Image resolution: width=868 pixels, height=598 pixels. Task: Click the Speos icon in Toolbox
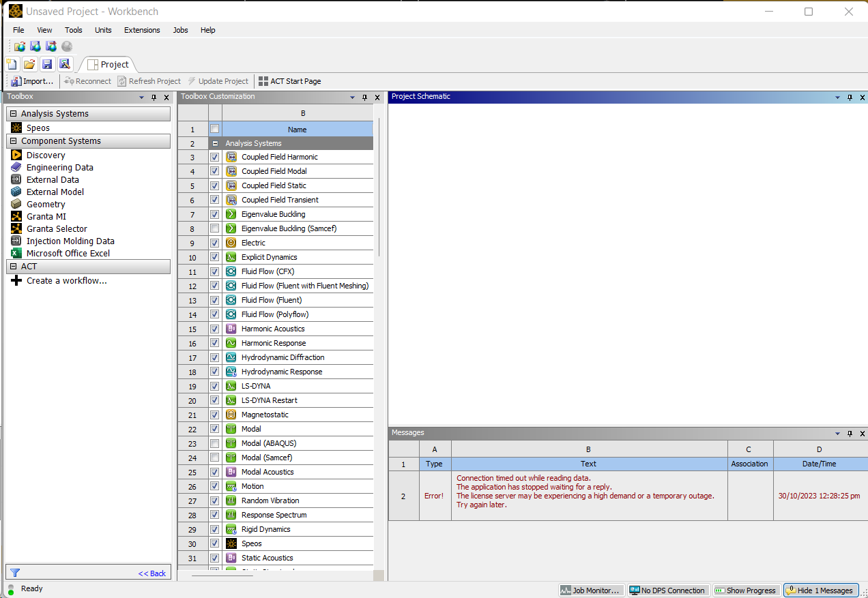pyautogui.click(x=16, y=128)
